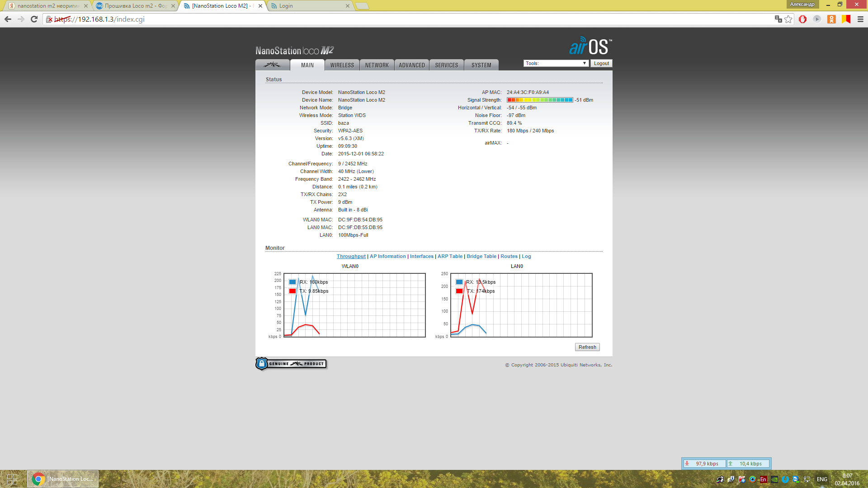
Task: Click the upload speed 10,4 kbps indicator
Action: click(x=748, y=464)
